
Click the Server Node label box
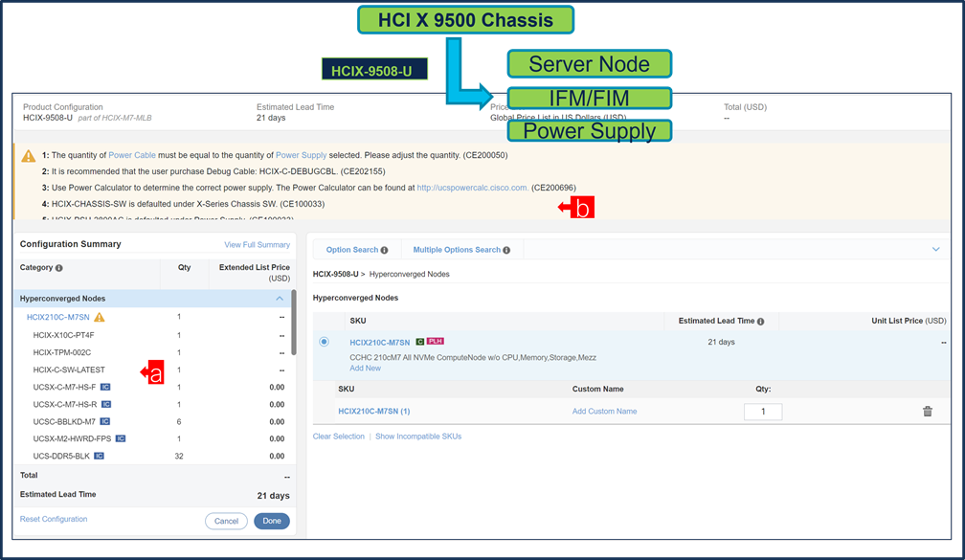[589, 64]
